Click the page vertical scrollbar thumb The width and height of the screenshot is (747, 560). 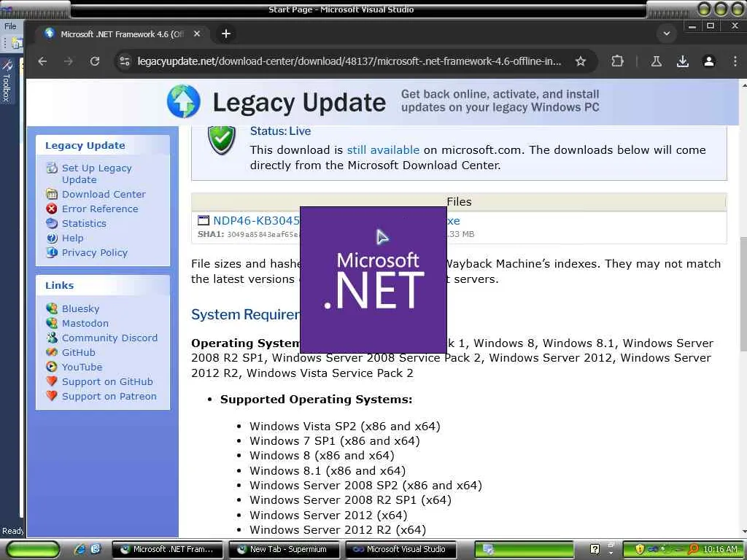(743, 295)
